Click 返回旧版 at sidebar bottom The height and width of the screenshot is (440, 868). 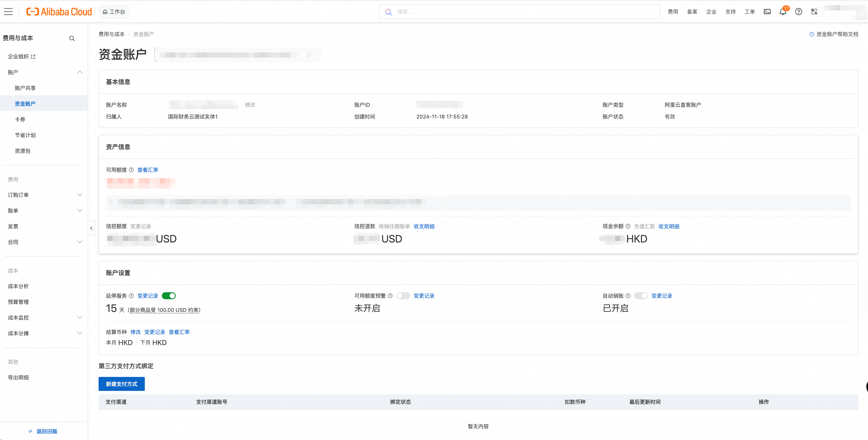click(46, 431)
